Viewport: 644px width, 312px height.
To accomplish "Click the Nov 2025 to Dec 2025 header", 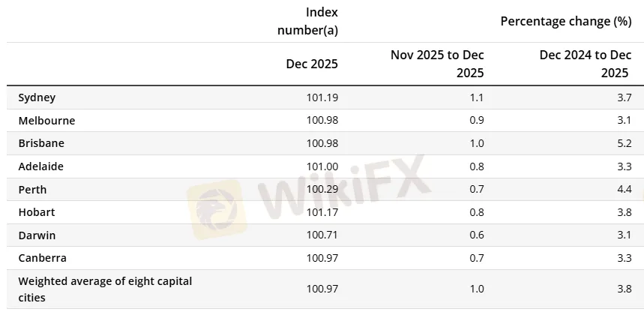I will 437,64.
